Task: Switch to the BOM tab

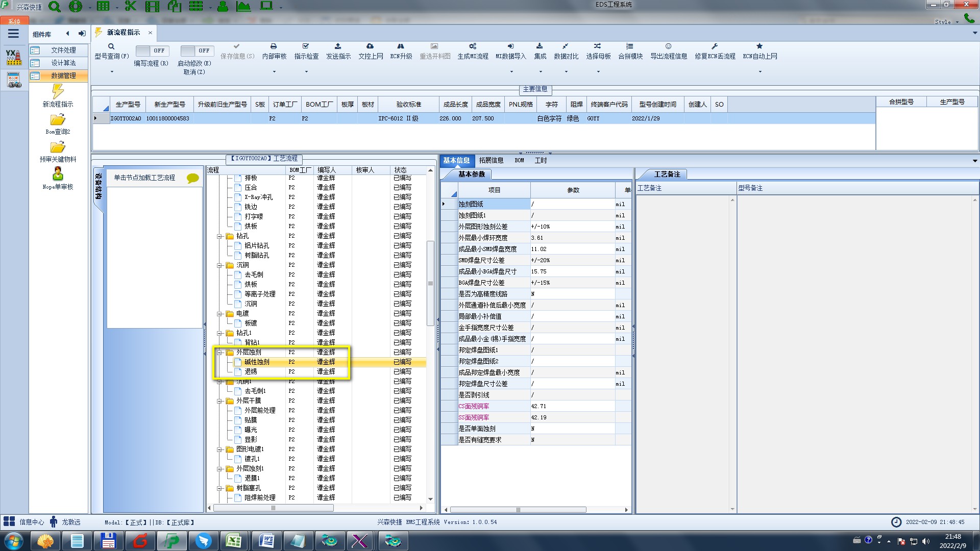Action: (x=519, y=160)
